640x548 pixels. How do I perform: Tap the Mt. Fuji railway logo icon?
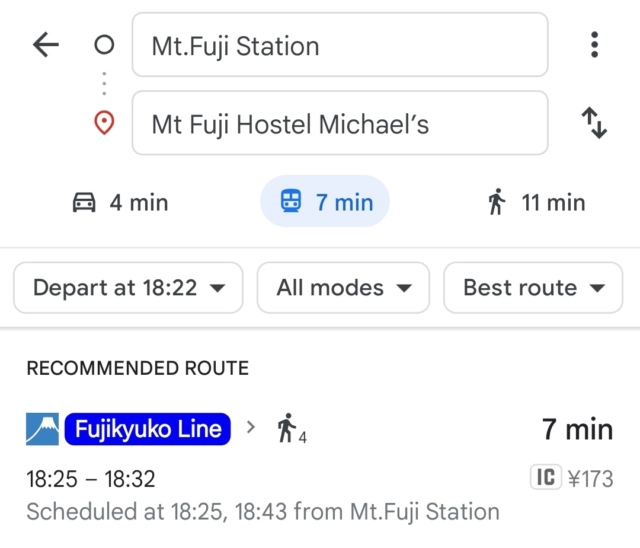(42, 429)
